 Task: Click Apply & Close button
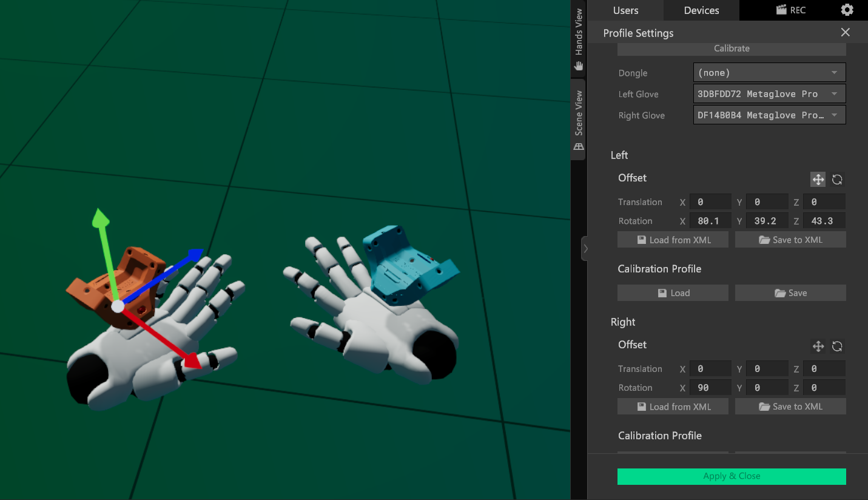pyautogui.click(x=732, y=476)
